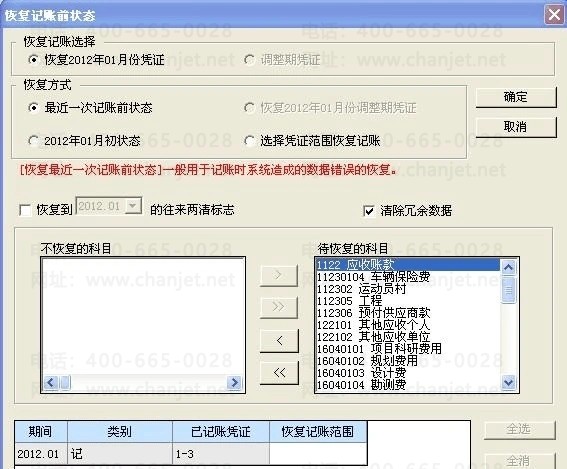Screen dimensions: 567x469
Task: Uncheck 清除冗余数据 checkbox
Action: [x=368, y=210]
